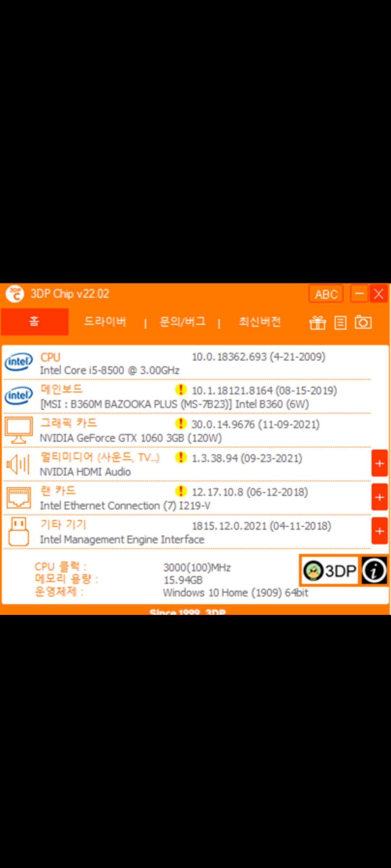Click the warning icon on 랜 카드 row
The image size is (391, 868).
(181, 491)
